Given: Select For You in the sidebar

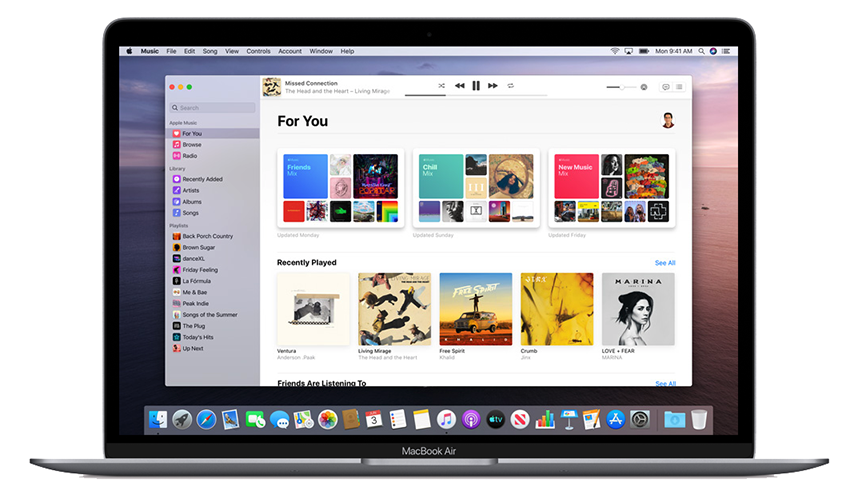Looking at the screenshot, I should [x=212, y=133].
